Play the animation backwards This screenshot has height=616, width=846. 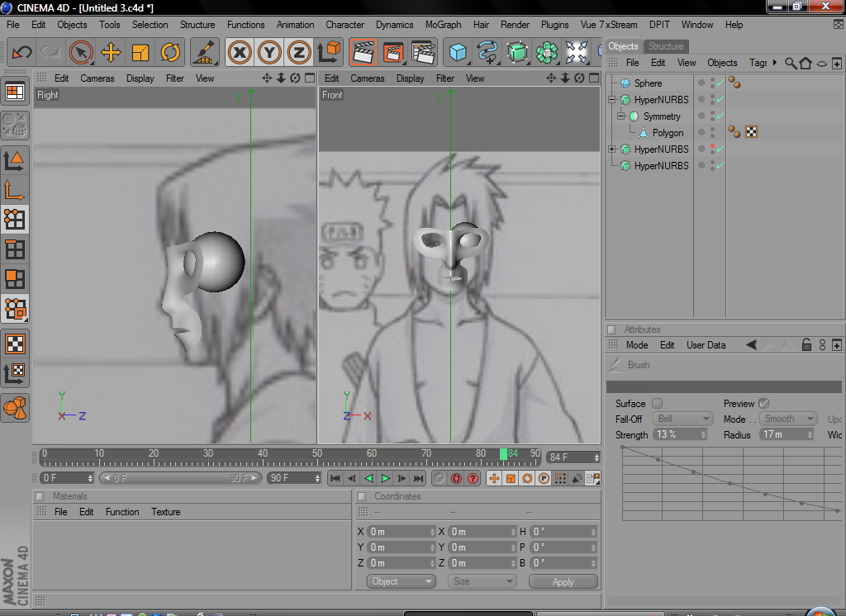pos(368,478)
